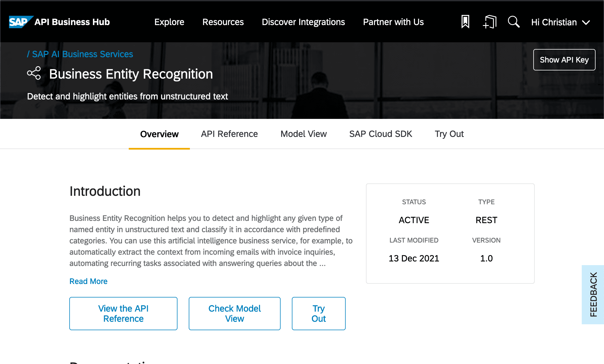
Task: Open the SAP Cloud SDK tab
Action: pos(381,134)
